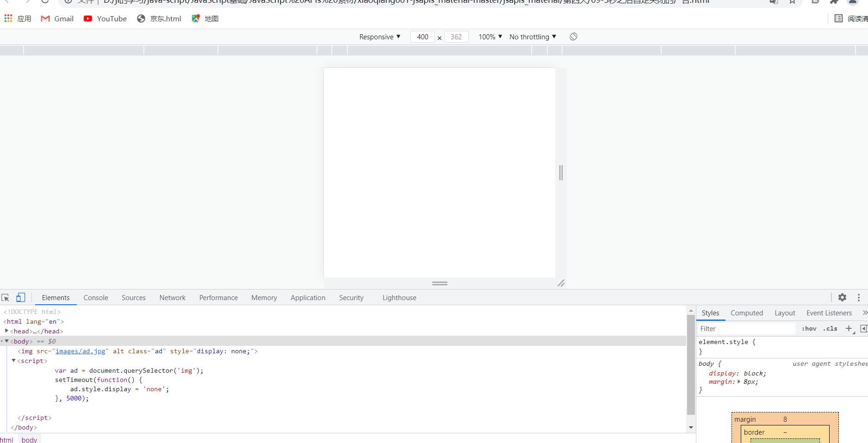The image size is (868, 443).
Task: Follow the images/ad.jpg source link
Action: (x=81, y=351)
